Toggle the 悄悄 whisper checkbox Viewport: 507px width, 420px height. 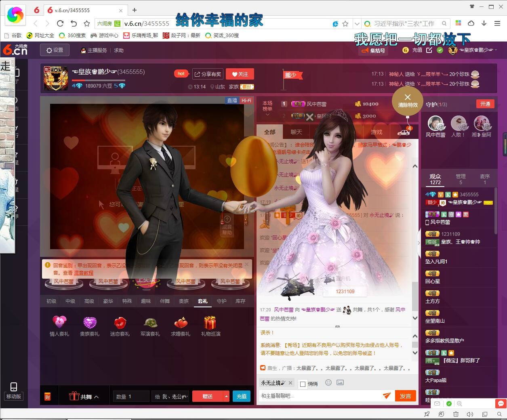pos(303,384)
